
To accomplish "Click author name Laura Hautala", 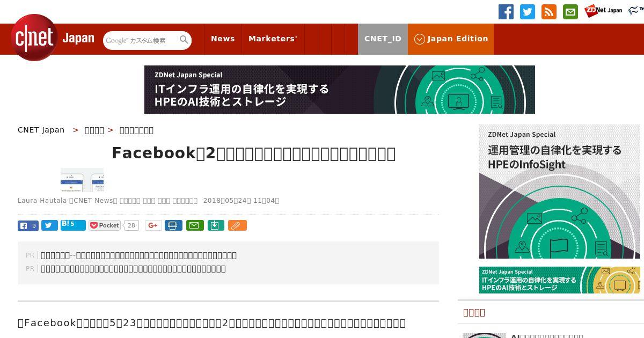I will point(42,201).
